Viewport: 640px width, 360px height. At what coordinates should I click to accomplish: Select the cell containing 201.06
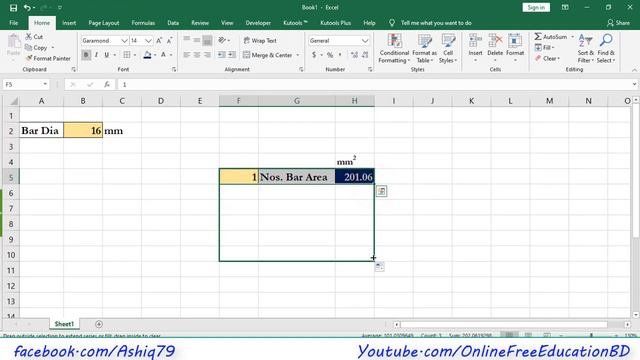355,177
